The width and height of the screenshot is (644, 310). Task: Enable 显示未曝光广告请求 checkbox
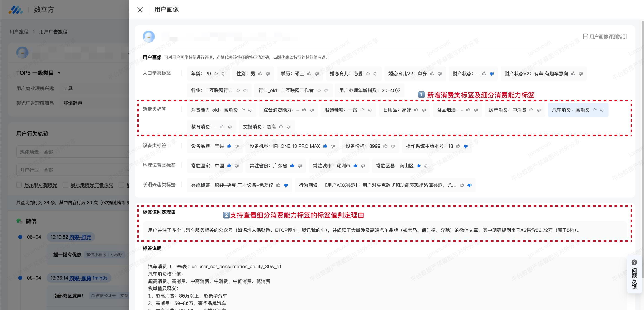[x=66, y=185]
